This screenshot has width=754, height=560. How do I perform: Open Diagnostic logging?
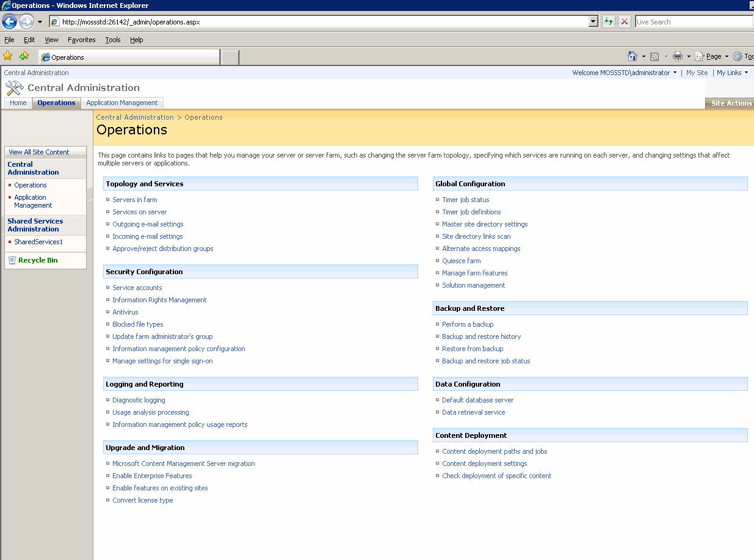coord(139,400)
